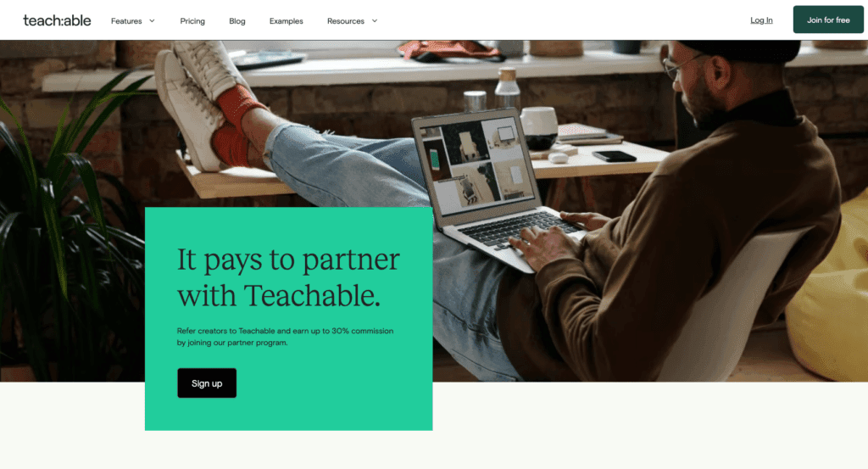
Task: Click the smartphone on the desk
Action: 615,157
